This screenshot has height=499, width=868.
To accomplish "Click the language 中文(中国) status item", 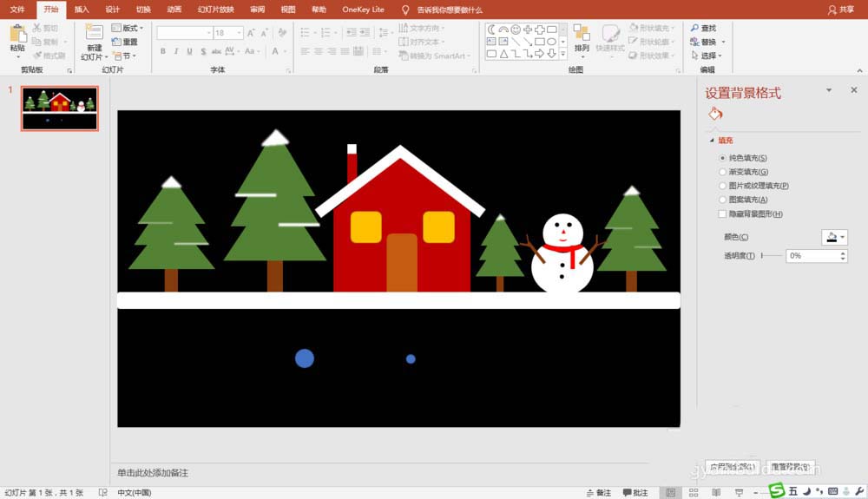I will 134,492.
